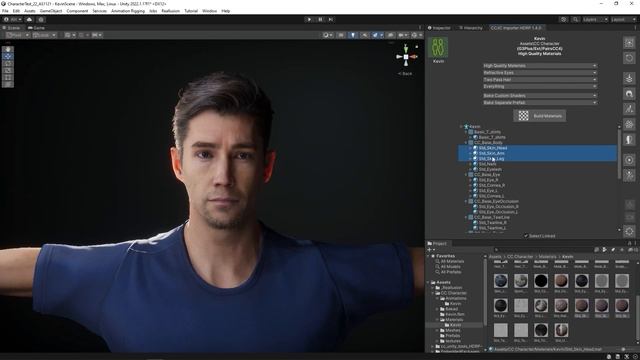
Task: Collapse the CC_Base_Eye tree node
Action: [x=466, y=175]
